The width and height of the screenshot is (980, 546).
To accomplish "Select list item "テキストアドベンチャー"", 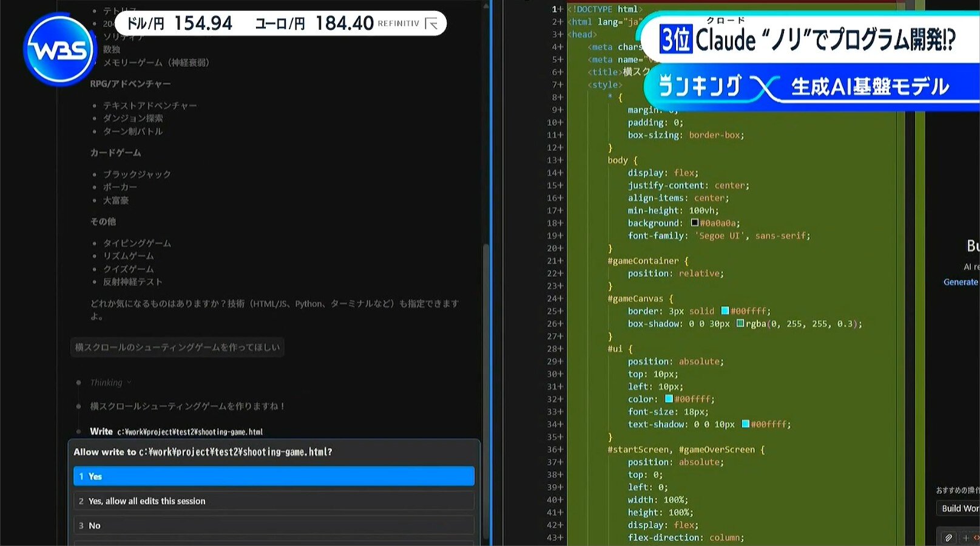I will (150, 106).
